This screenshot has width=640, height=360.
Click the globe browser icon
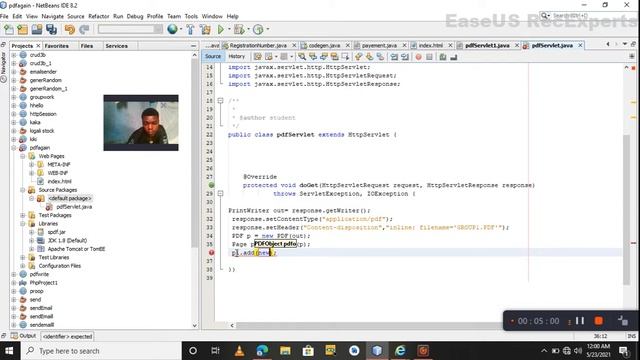(x=172, y=29)
